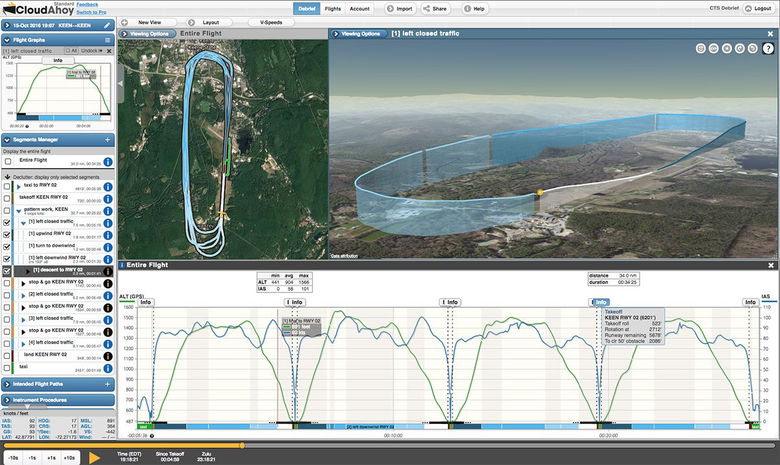Click the Logout button
The image size is (780, 465).
point(758,8)
